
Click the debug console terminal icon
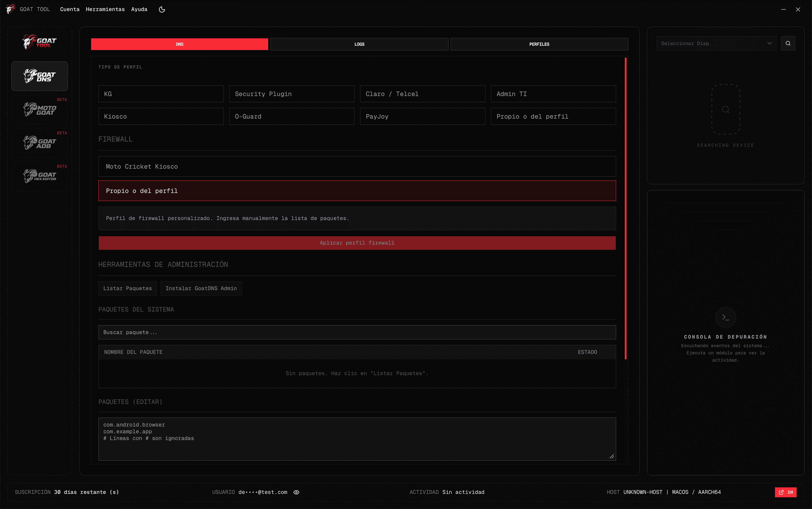click(x=725, y=317)
